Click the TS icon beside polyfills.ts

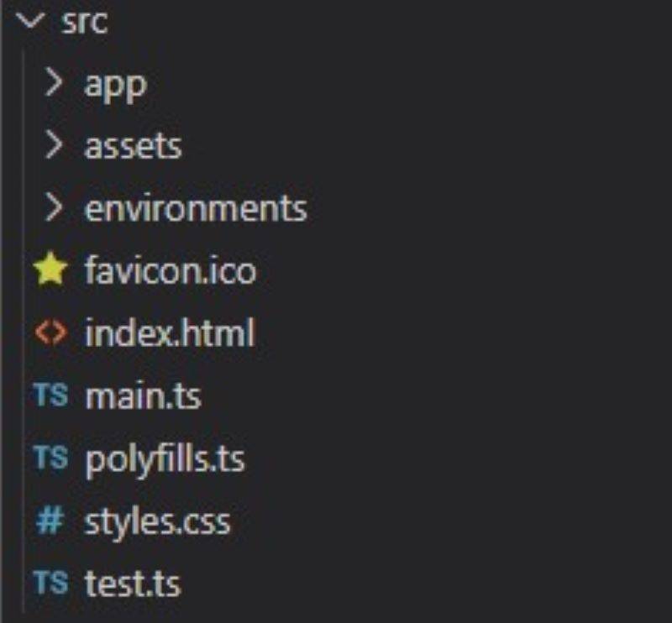pyautogui.click(x=50, y=458)
